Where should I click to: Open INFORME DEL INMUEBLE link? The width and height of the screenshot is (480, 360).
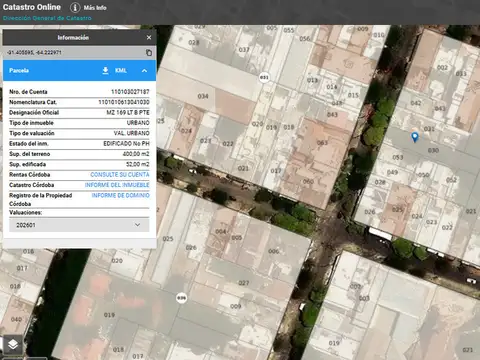(117, 185)
